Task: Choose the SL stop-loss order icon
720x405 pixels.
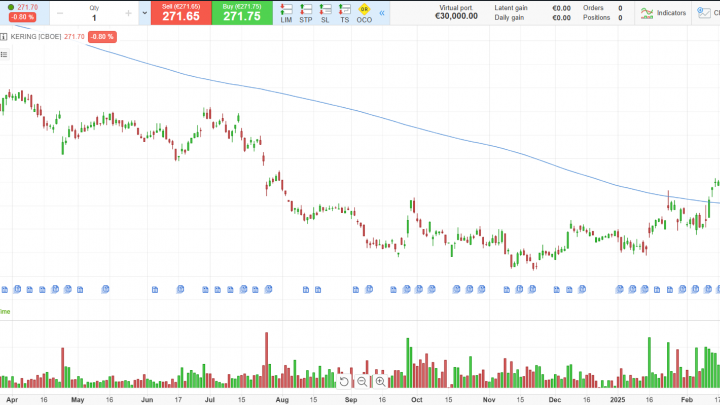Action: click(325, 13)
